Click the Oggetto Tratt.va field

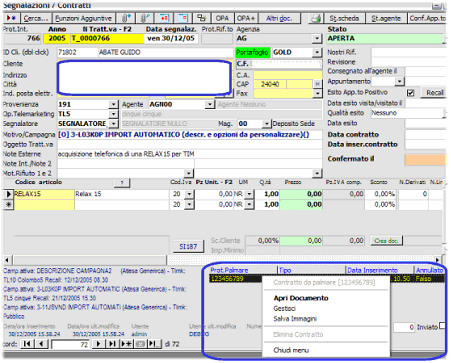(x=190, y=144)
